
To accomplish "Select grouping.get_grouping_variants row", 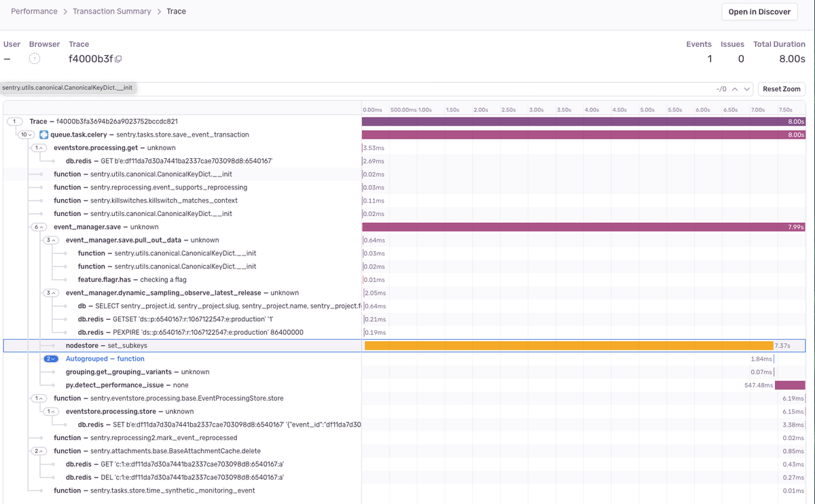I will [404, 372].
